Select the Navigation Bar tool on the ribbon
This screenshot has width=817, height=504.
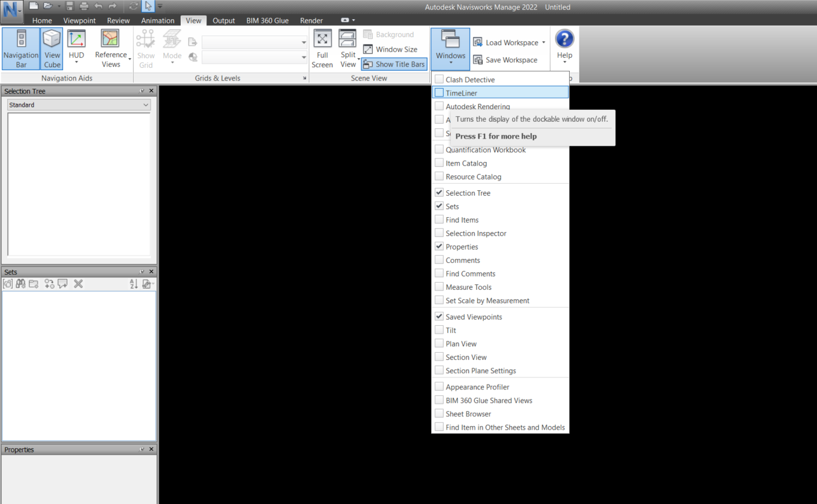click(20, 48)
